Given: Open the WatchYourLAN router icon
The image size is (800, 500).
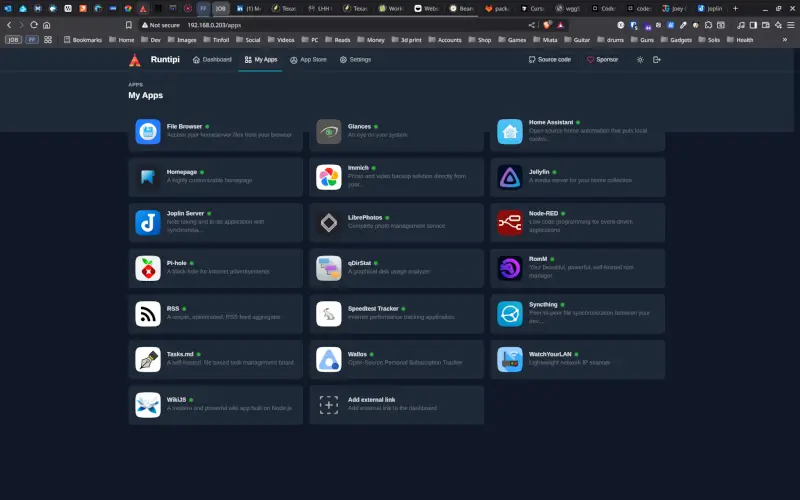Looking at the screenshot, I should [x=510, y=359].
